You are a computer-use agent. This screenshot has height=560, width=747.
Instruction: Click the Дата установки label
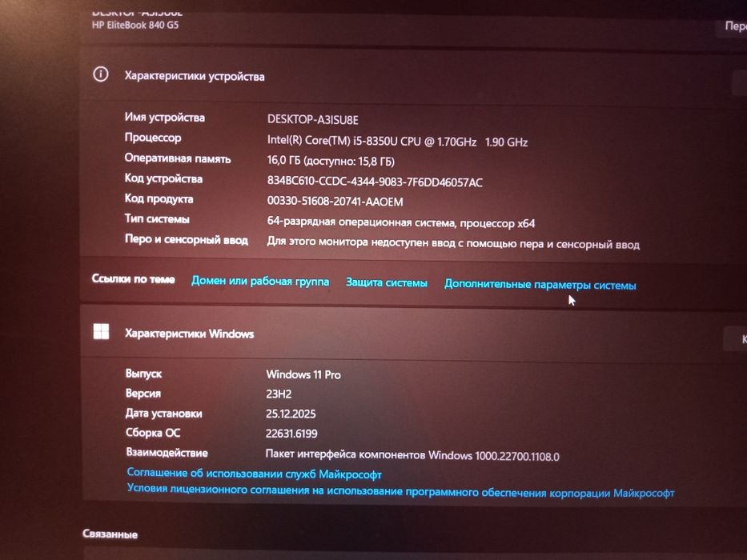coord(164,414)
